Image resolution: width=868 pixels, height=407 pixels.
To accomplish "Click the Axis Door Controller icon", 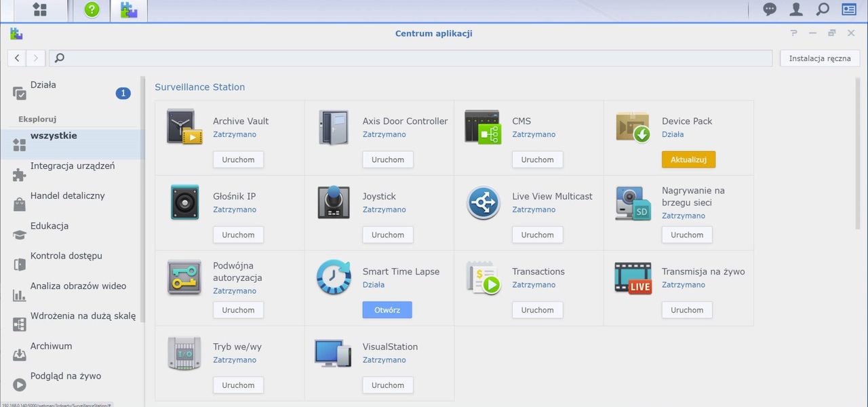I will [x=334, y=127].
